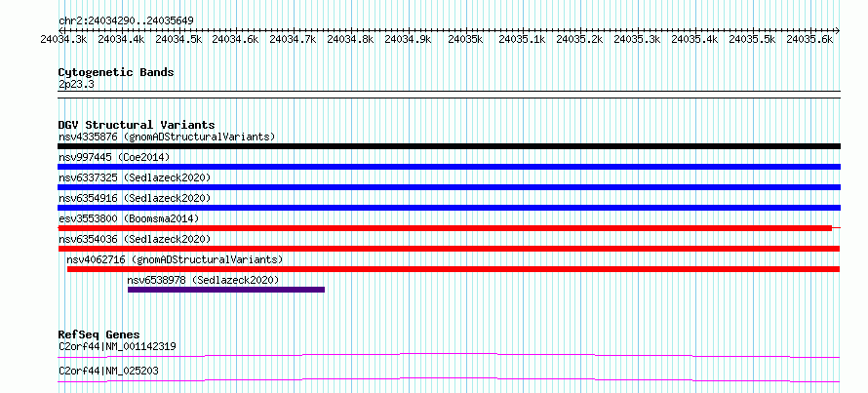Click ruler position 24035.4k
The height and width of the screenshot is (393, 868).
pyautogui.click(x=695, y=39)
